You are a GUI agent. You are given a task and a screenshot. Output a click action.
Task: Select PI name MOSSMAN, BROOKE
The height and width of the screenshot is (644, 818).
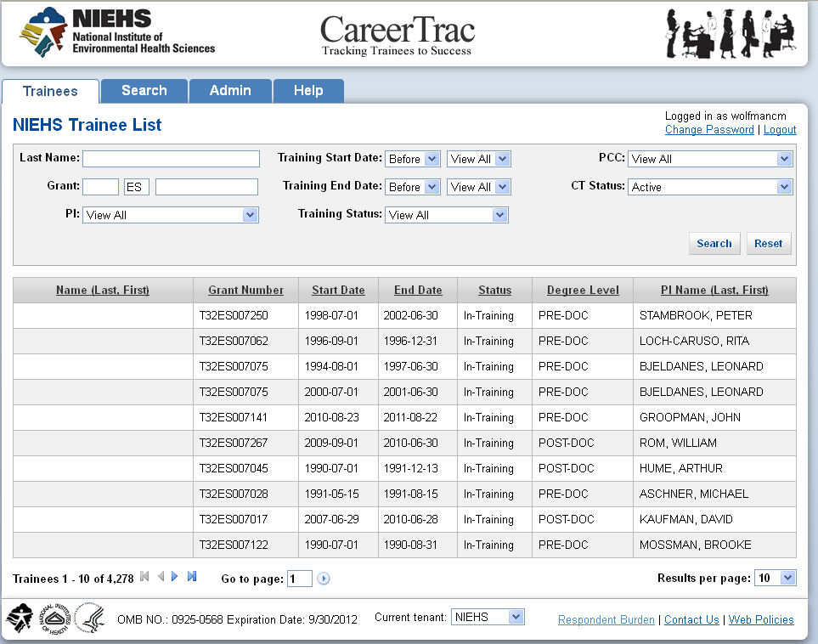tap(696, 545)
